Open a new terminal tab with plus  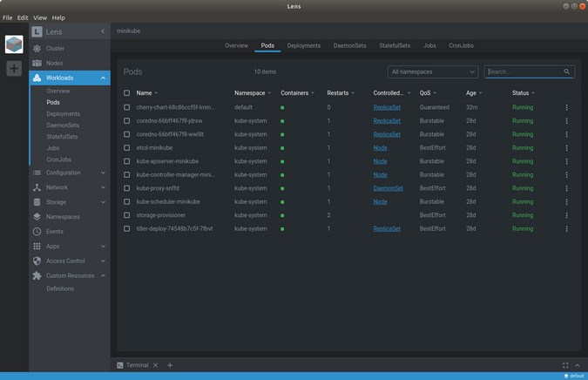[170, 365]
